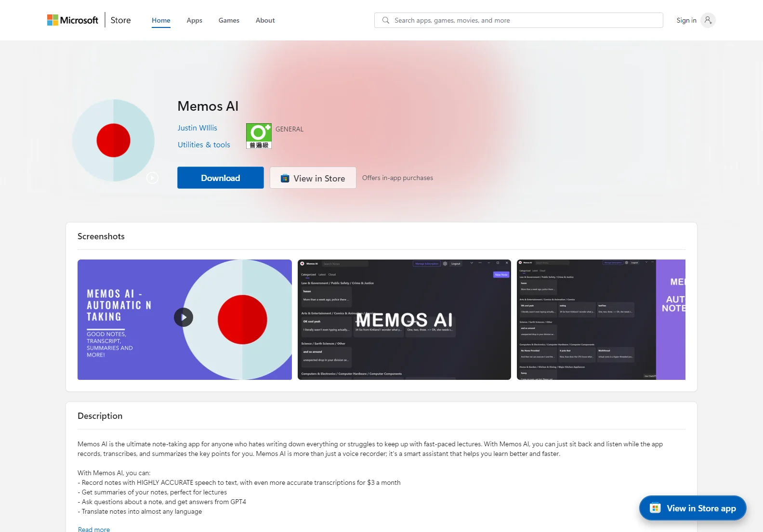The height and width of the screenshot is (532, 763).
Task: Play the trailer via logo play icon
Action: (x=152, y=178)
